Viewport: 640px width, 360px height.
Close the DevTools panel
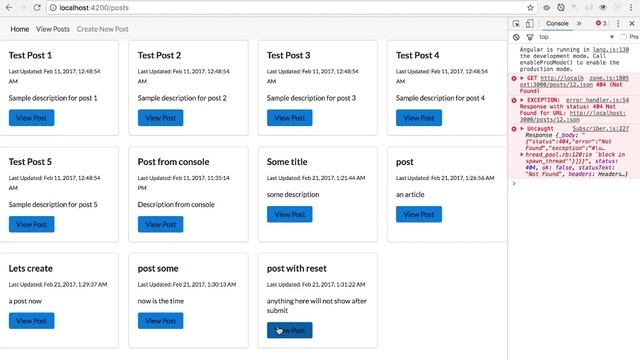click(x=632, y=24)
